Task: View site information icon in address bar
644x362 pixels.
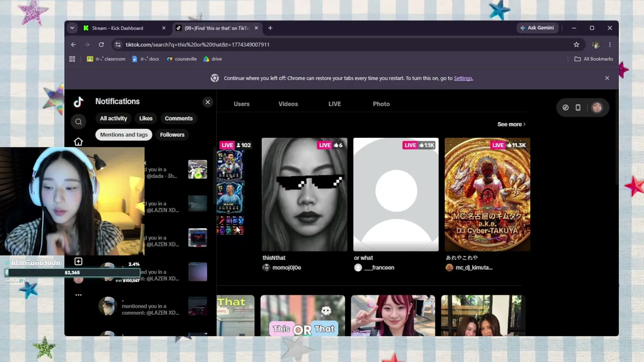Action: 118,45
